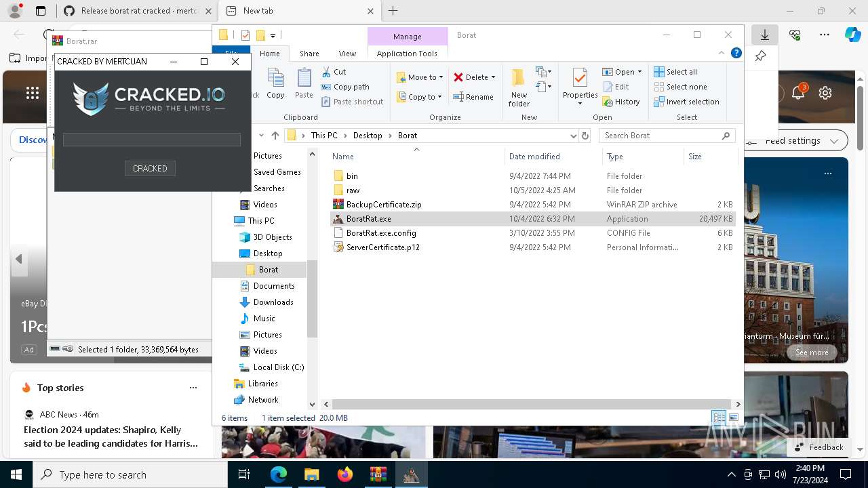Open browser Downloads icon
868x488 pixels.
pos(765,35)
